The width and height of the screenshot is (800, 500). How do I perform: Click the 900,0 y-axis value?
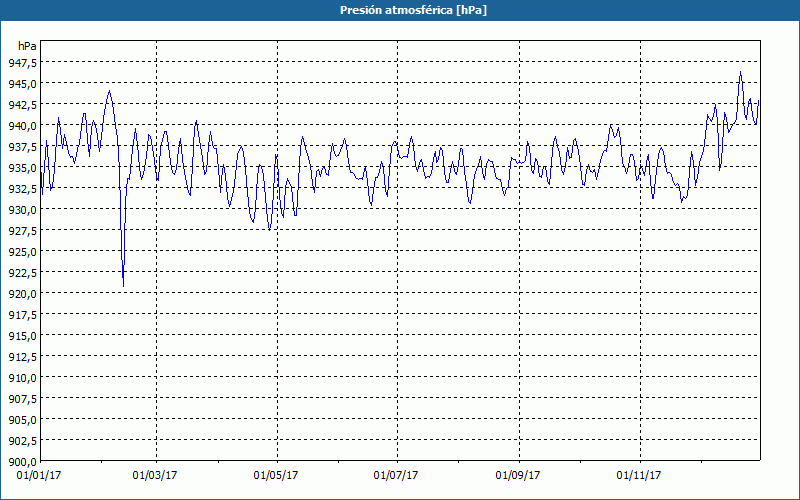[x=22, y=461]
